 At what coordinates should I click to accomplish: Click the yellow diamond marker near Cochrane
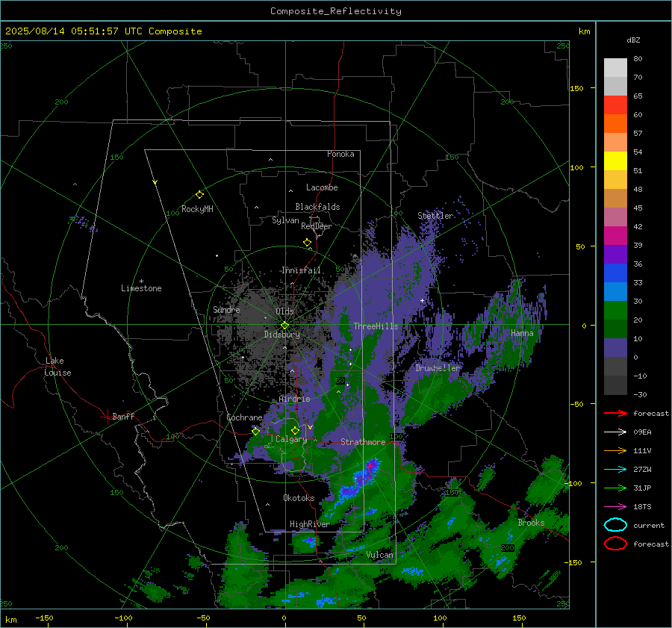click(255, 432)
